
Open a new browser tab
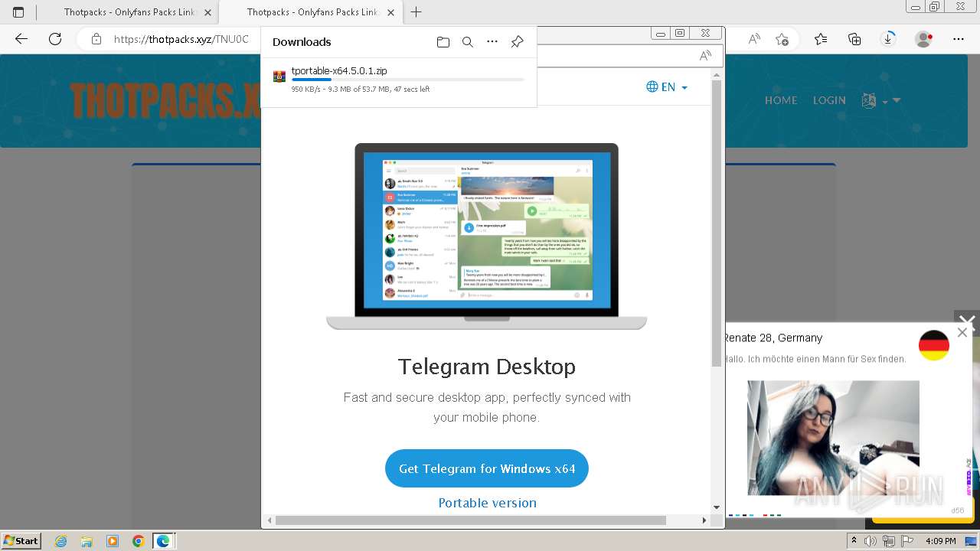point(416,12)
